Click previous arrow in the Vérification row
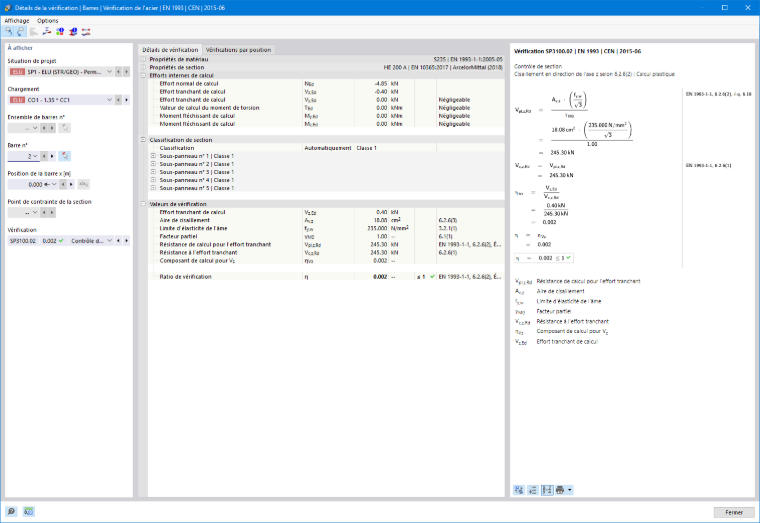The width and height of the screenshot is (760, 523). tap(118, 240)
